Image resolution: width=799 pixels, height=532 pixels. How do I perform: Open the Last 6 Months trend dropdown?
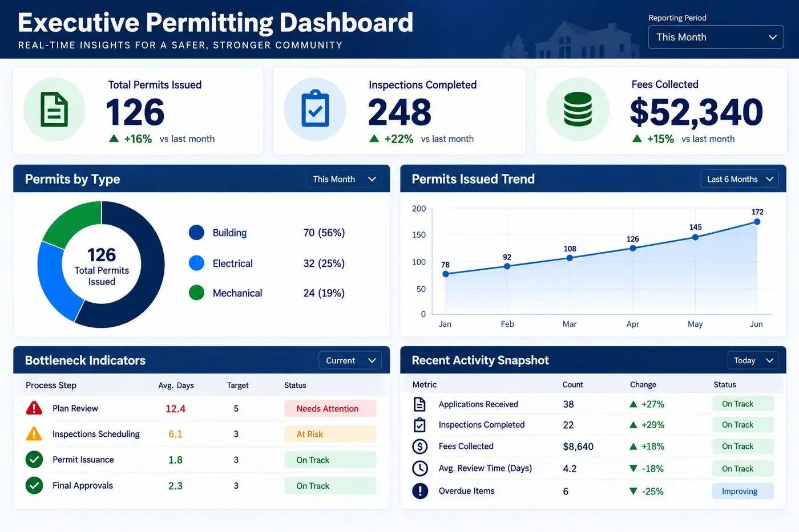pos(740,179)
